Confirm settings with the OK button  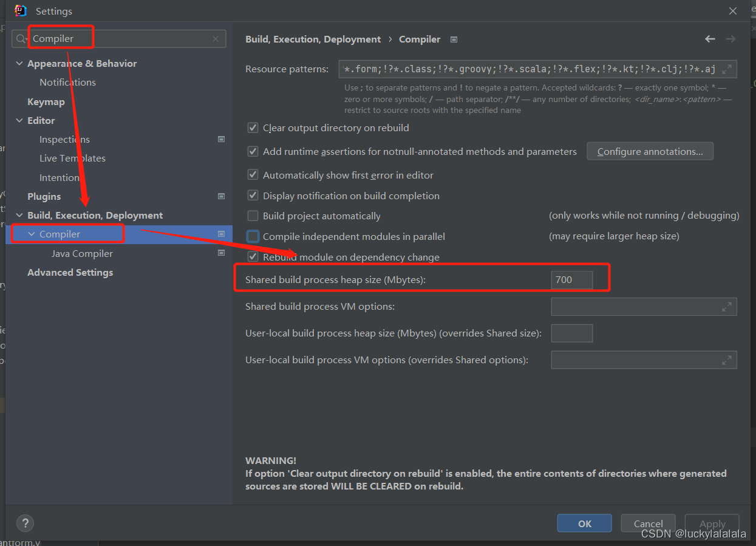tap(585, 524)
